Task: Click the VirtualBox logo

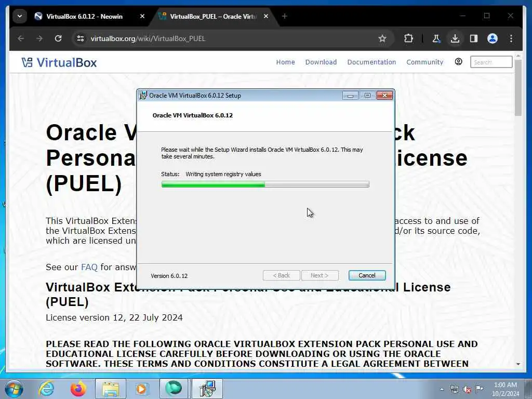Action: point(59,62)
